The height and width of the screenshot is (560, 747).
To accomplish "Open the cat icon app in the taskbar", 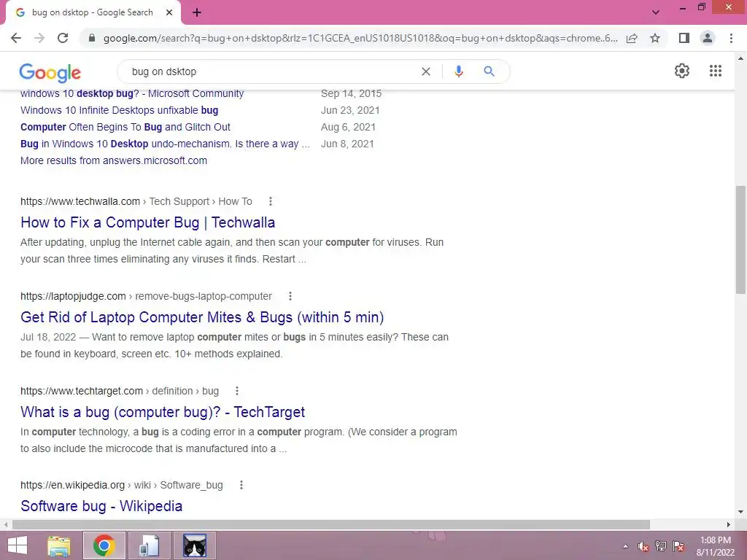I will (x=195, y=545).
